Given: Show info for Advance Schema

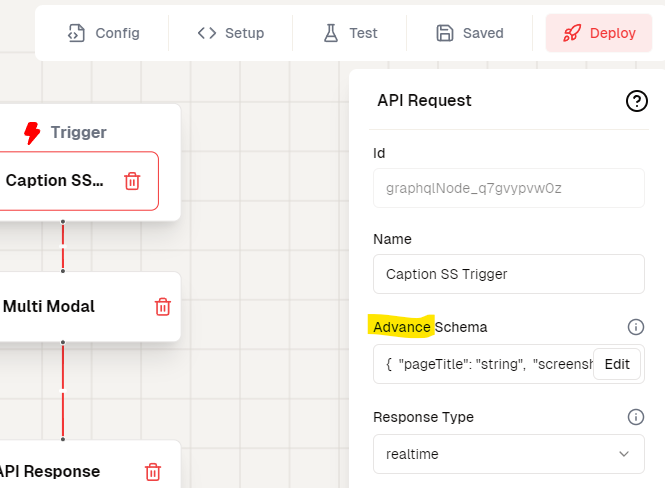Looking at the screenshot, I should tap(635, 327).
